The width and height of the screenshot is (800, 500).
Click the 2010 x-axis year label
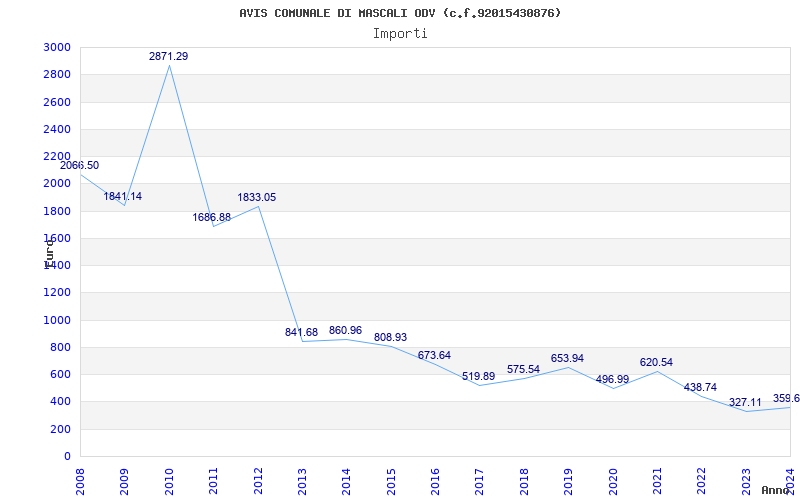coord(169,481)
